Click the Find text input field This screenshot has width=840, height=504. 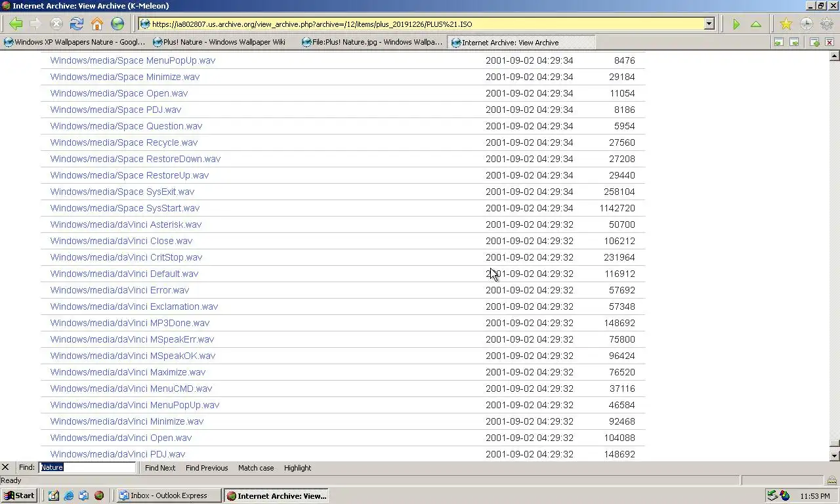87,467
